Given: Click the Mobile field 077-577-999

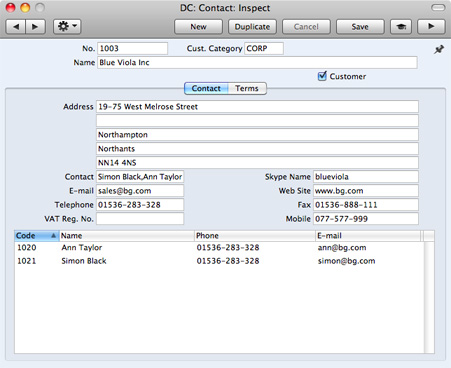Looking at the screenshot, I should pyautogui.click(x=366, y=219).
